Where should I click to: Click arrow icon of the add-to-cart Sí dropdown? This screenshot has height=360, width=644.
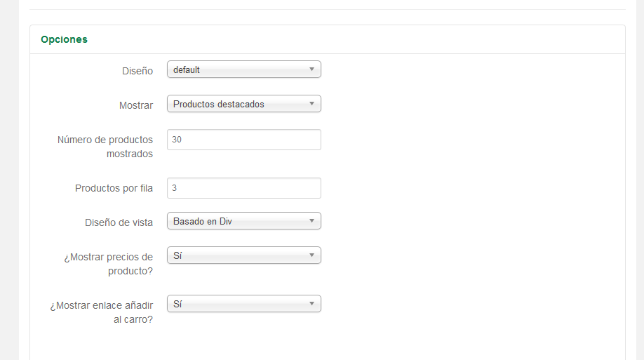(x=311, y=304)
